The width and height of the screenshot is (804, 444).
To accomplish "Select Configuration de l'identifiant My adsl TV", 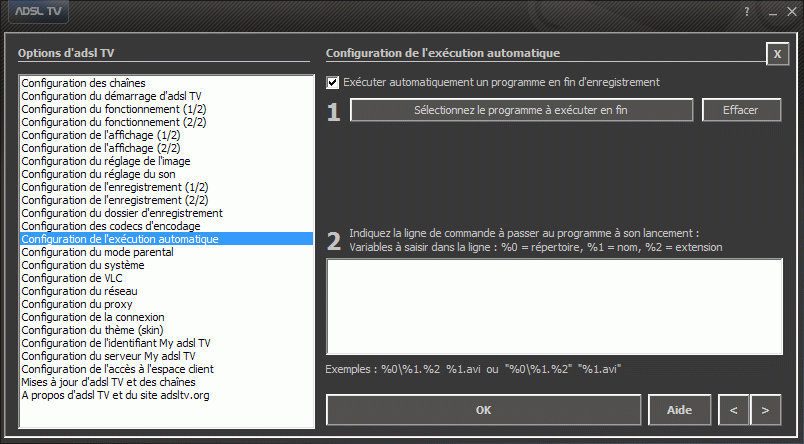I will (x=167, y=343).
